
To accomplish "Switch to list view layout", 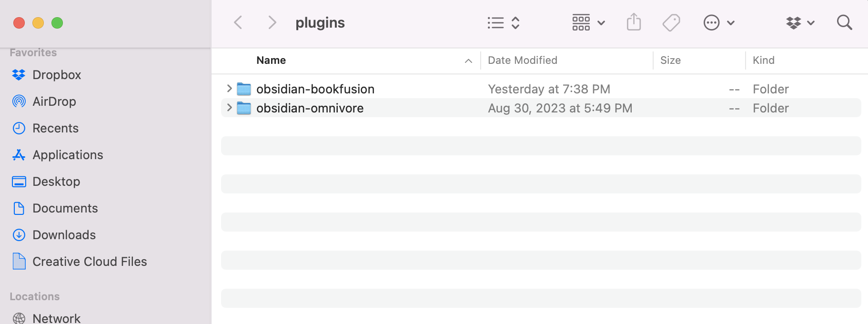I will (x=495, y=22).
